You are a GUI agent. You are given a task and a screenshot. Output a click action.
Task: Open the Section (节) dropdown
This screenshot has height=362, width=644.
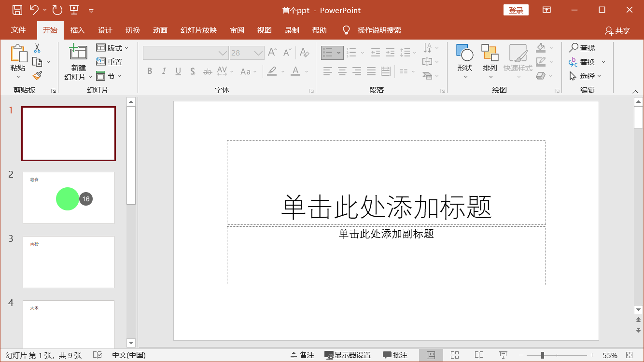pyautogui.click(x=109, y=76)
